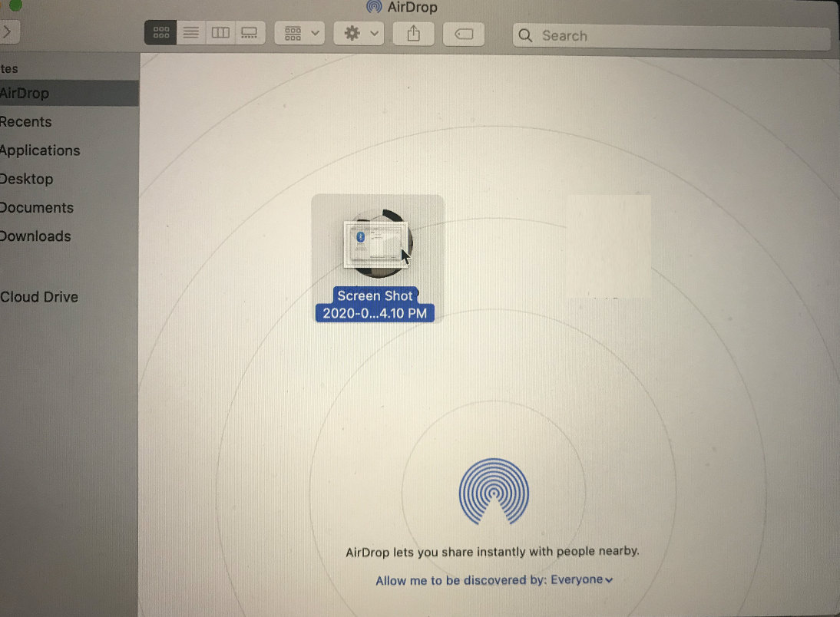The height and width of the screenshot is (617, 840).
Task: Click the green window zoom button
Action: (x=15, y=5)
